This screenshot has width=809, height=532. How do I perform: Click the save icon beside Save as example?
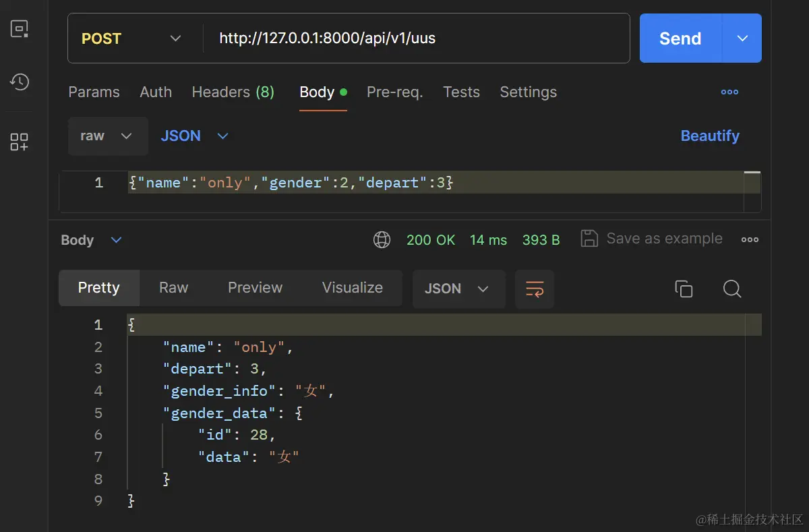(589, 239)
